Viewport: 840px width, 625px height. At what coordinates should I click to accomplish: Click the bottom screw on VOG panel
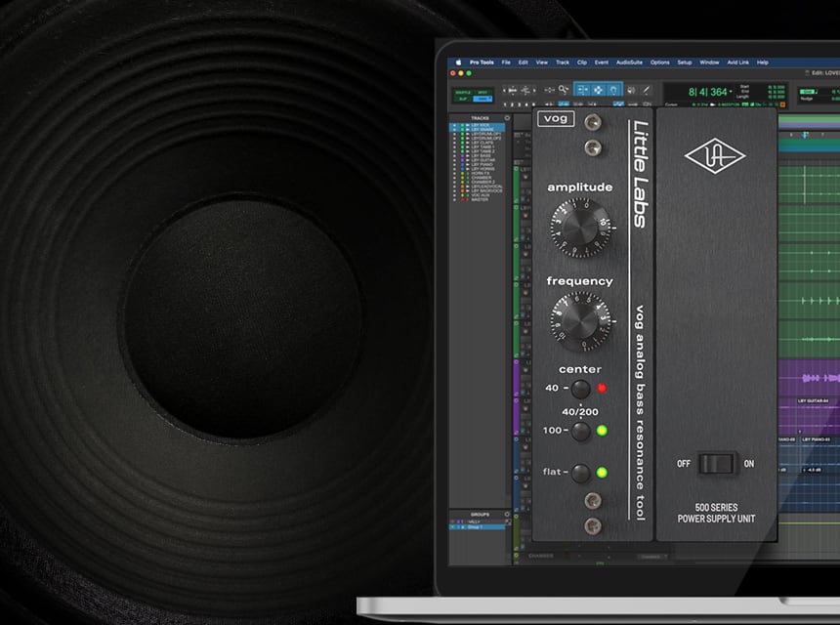pyautogui.click(x=593, y=526)
